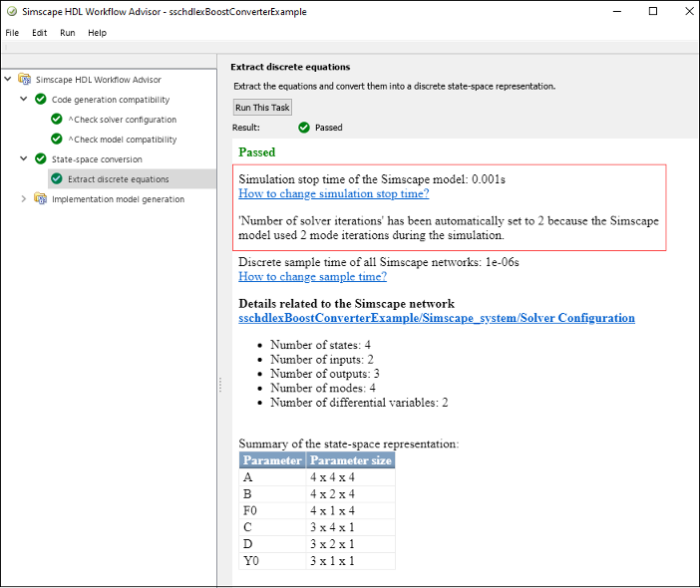Click the 'Extract discrete equations' panel heading
The image size is (700, 588).
pos(290,67)
